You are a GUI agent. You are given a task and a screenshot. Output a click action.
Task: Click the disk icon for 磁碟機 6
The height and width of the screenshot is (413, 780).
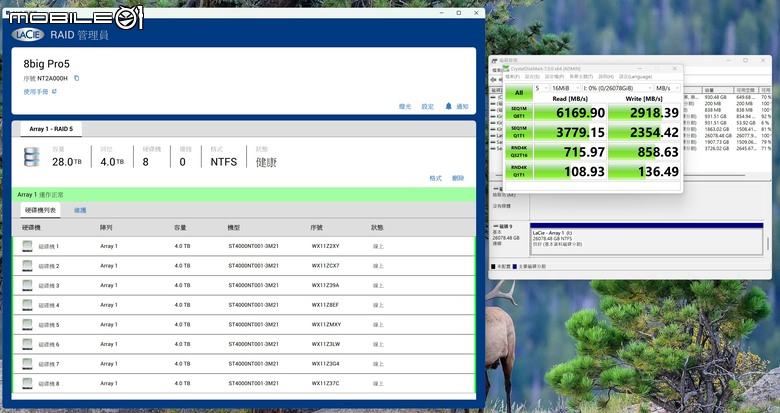[27, 344]
